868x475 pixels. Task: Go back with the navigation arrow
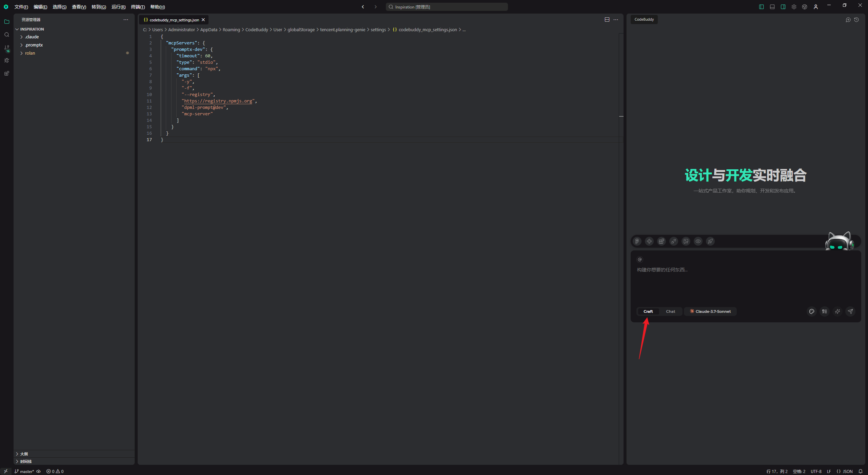tap(363, 7)
